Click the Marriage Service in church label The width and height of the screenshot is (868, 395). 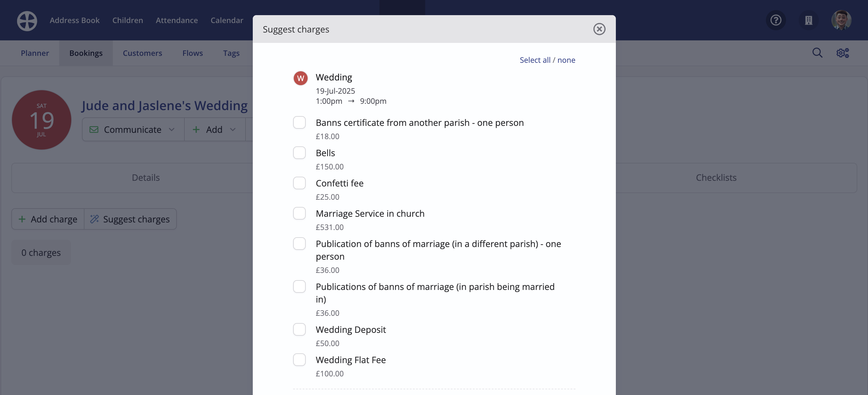click(x=370, y=214)
